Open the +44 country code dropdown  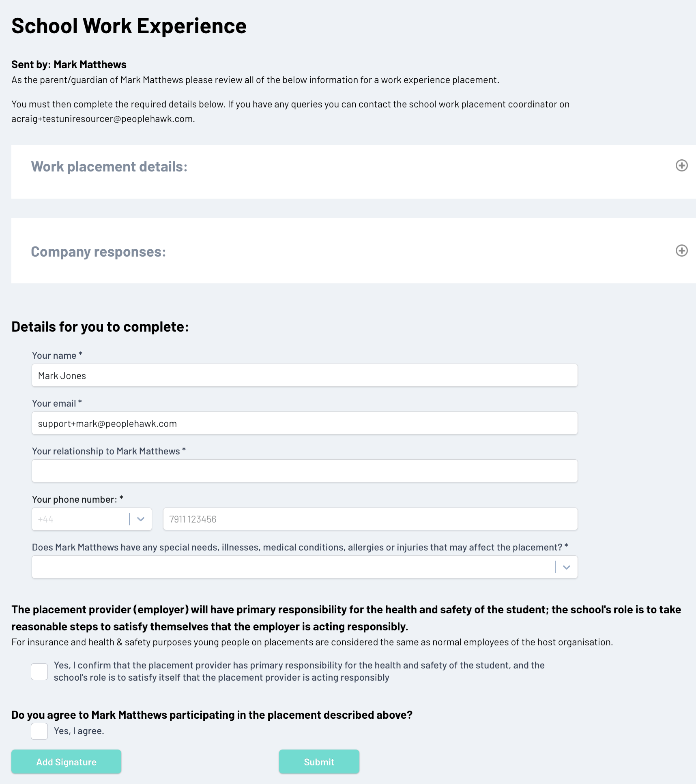coord(81,519)
